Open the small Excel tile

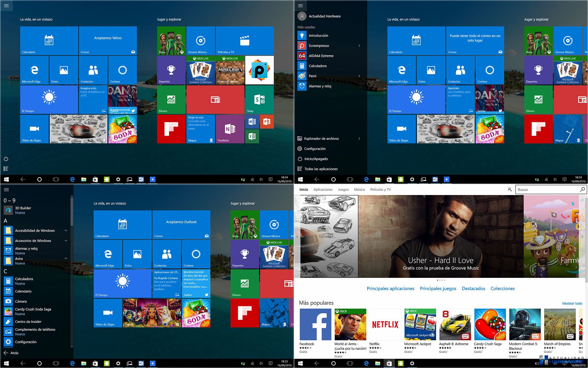[252, 136]
